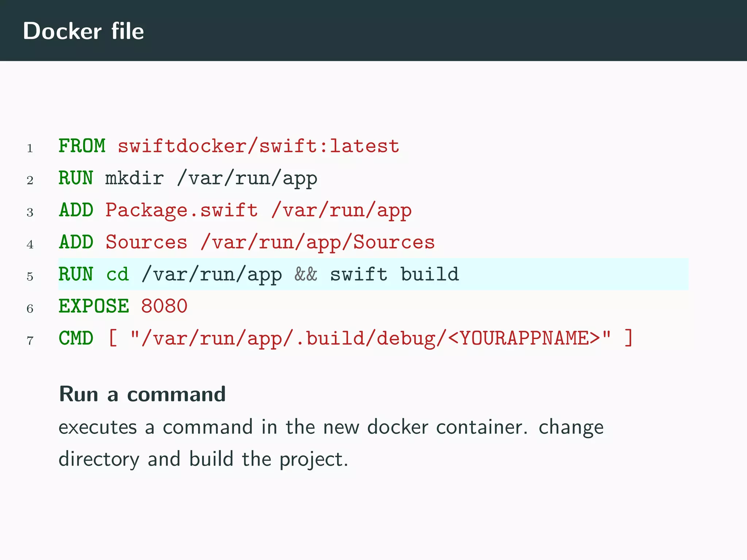Screen dimensions: 747x560
Task: Click the EXPOSE keyword
Action: pyautogui.click(x=94, y=306)
